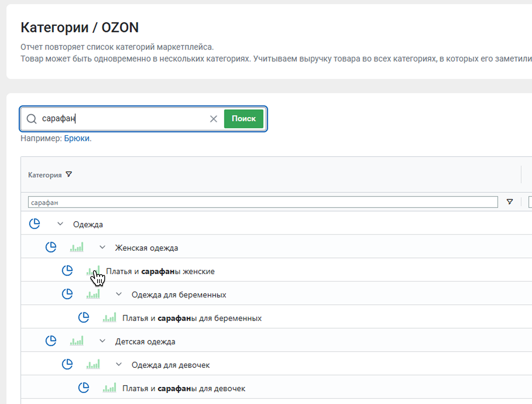532x404 pixels.
Task: Open bar chart for Одежда для девочек
Action: tap(93, 364)
